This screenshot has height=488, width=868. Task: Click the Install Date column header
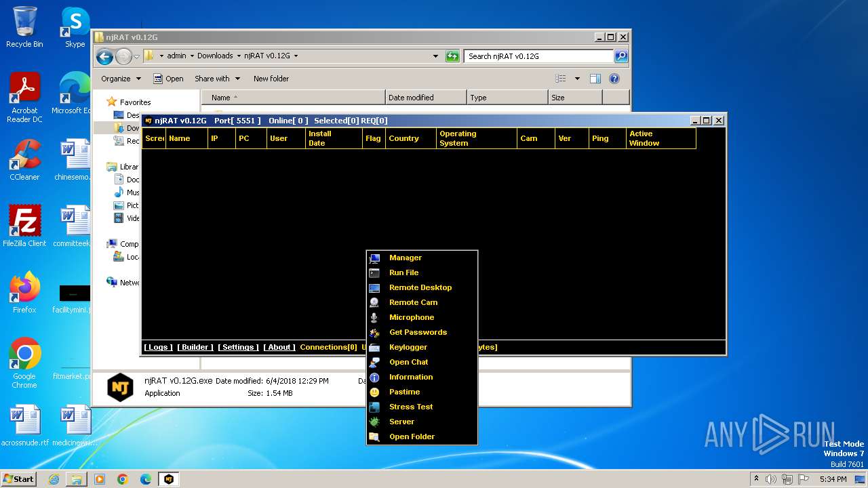tap(334, 138)
